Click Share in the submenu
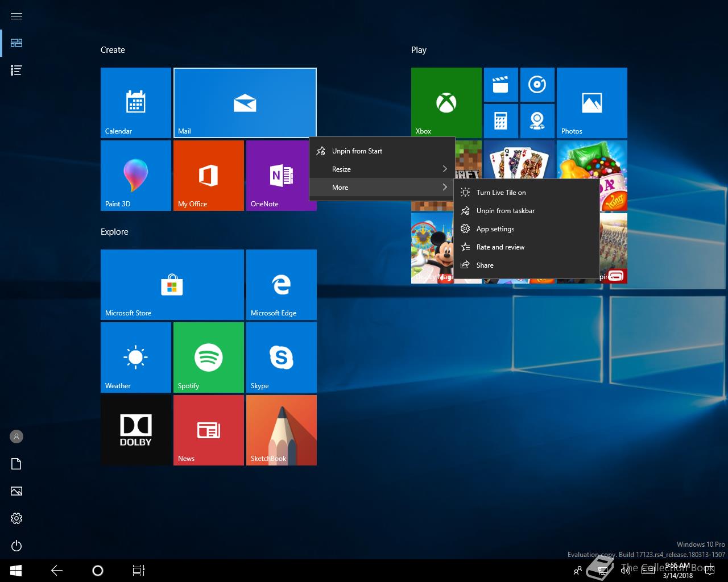The width and height of the screenshot is (728, 582). 526,265
